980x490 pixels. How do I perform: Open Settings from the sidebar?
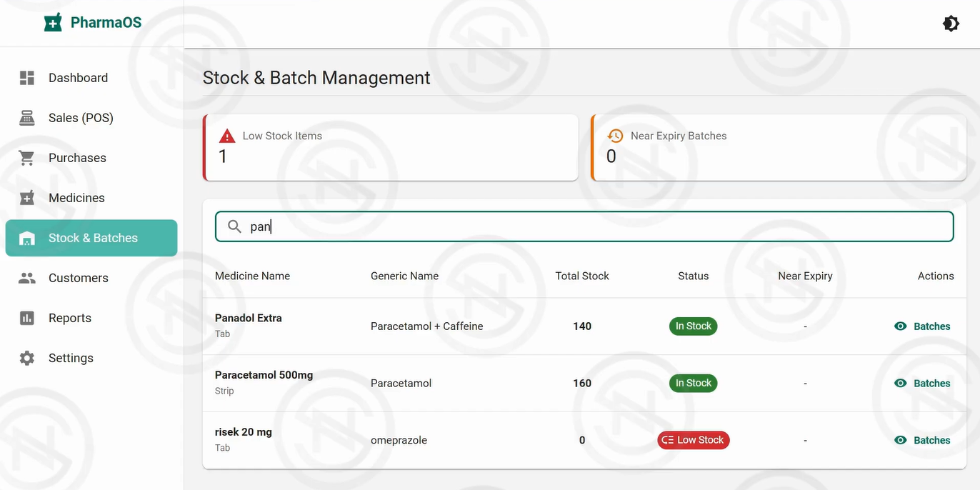click(x=91, y=358)
